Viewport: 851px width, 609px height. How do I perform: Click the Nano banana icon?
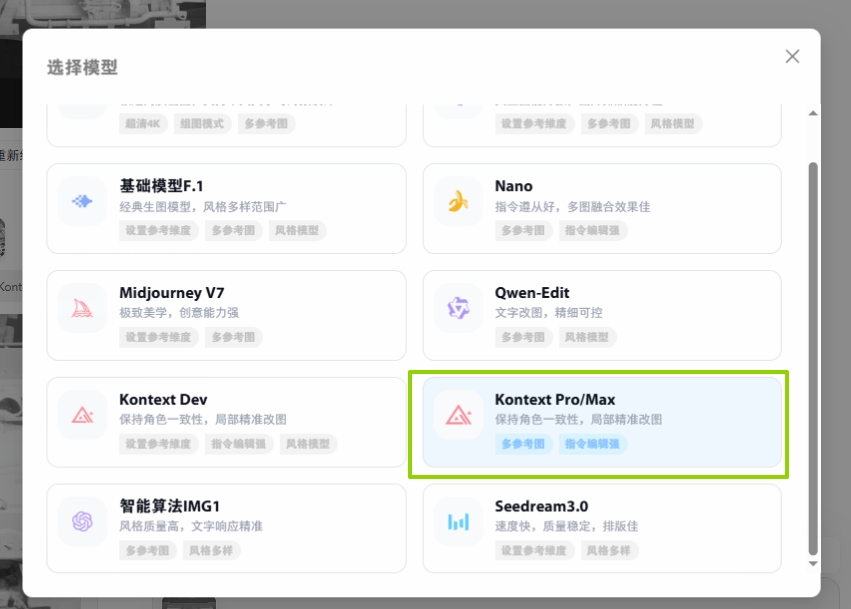[x=458, y=201]
